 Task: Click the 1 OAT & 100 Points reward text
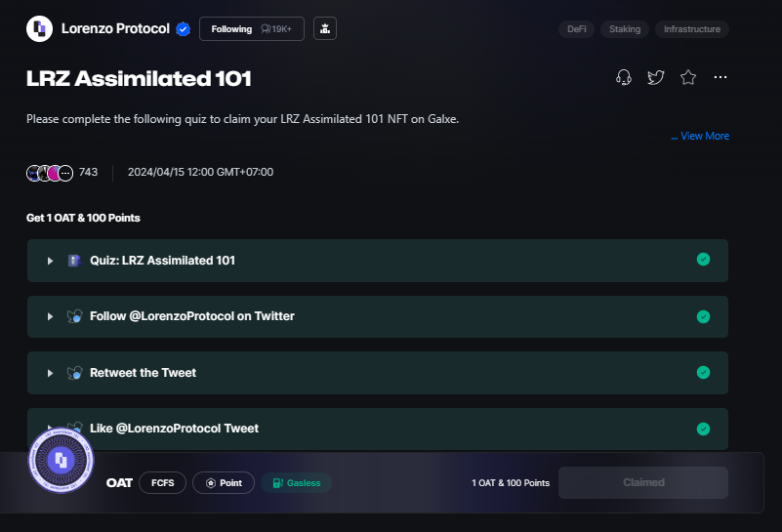[511, 482]
